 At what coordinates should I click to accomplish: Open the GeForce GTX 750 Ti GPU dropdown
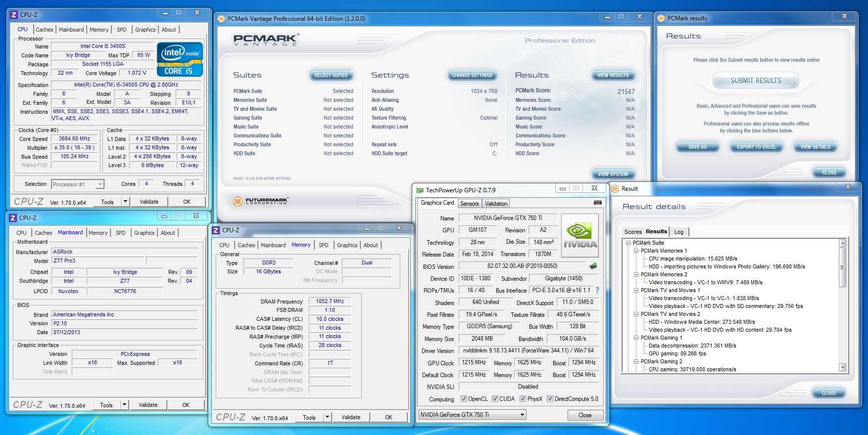472,415
